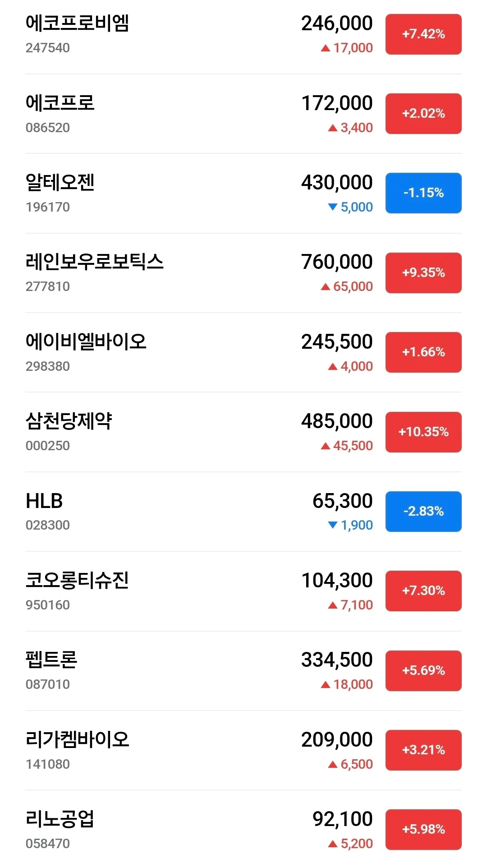The image size is (487, 868).
Task: Open the HLB stock entry
Action: tap(243, 512)
